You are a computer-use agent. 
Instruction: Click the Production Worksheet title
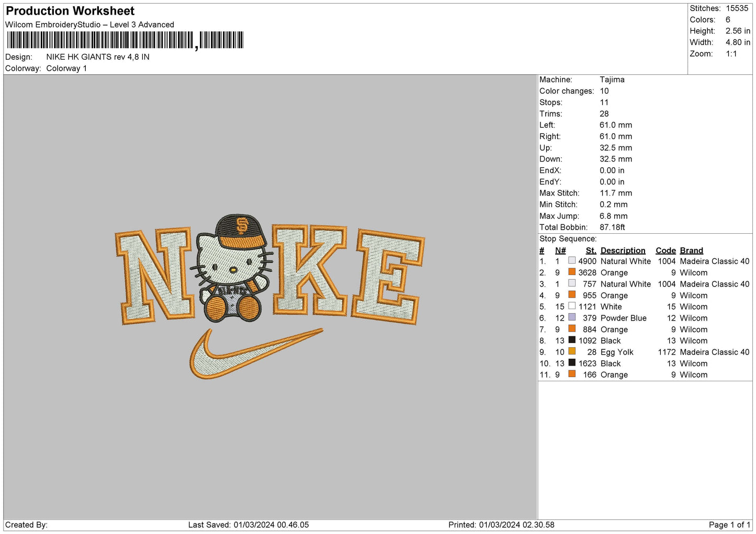pyautogui.click(x=70, y=11)
